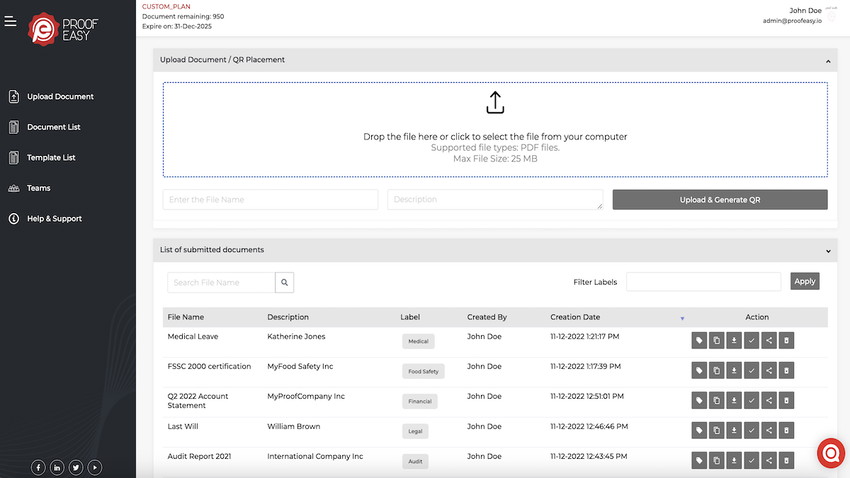The height and width of the screenshot is (478, 850).
Task: Share the Last Will document
Action: click(x=769, y=430)
